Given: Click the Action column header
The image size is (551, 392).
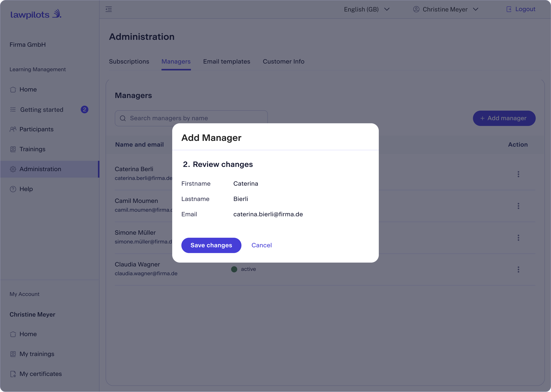Looking at the screenshot, I should point(518,145).
